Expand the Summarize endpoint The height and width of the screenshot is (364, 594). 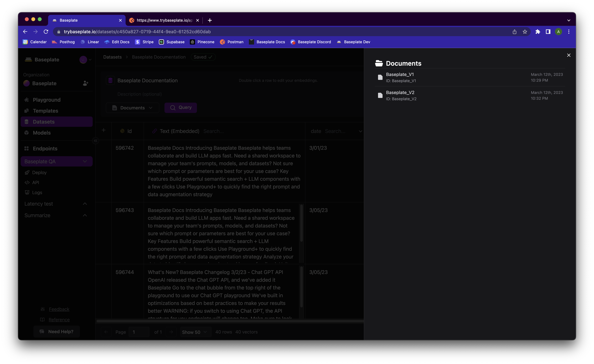point(85,215)
